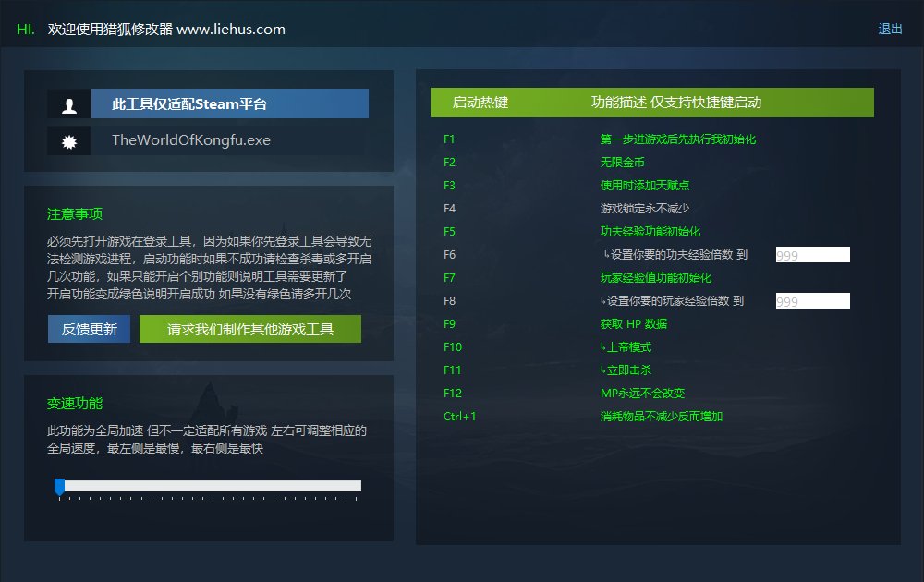This screenshot has height=582, width=924.
Task: Click the gear icon beside TheWorldOfKongfu.exe
Action: [69, 141]
